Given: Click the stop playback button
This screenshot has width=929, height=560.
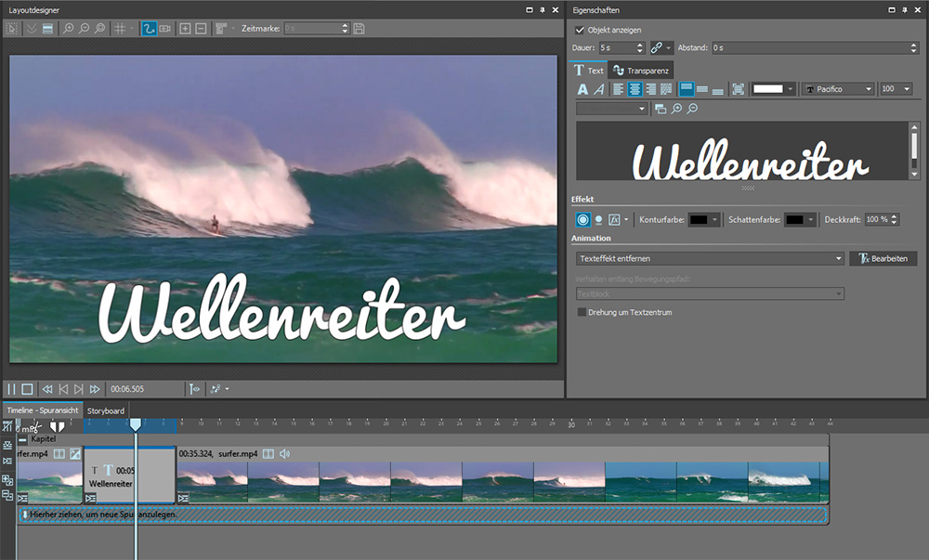Looking at the screenshot, I should [27, 389].
